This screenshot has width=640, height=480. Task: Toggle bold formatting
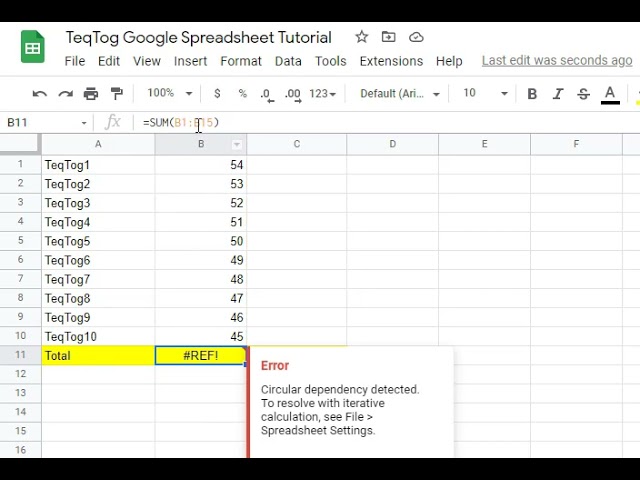pos(532,94)
